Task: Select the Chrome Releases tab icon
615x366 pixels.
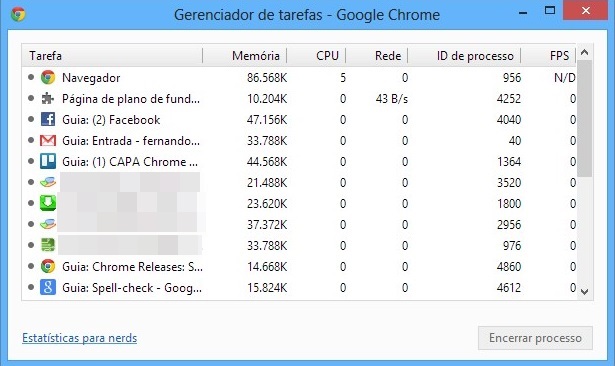Action: pos(48,267)
